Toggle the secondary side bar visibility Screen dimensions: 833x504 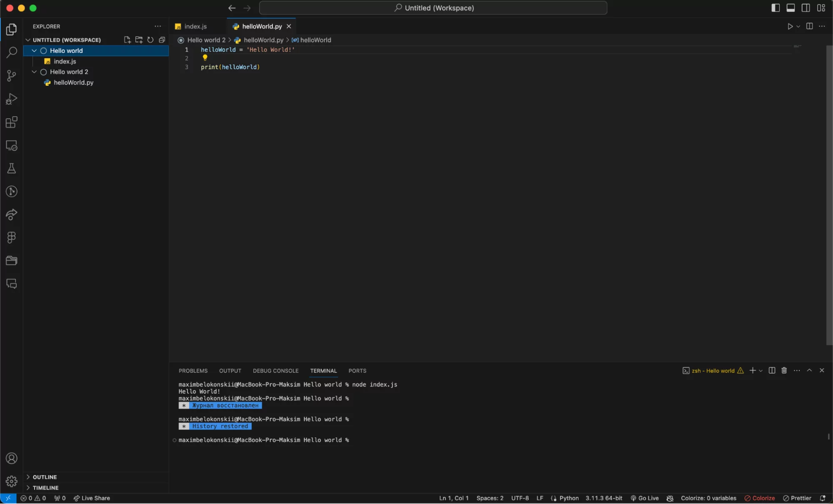click(x=805, y=8)
